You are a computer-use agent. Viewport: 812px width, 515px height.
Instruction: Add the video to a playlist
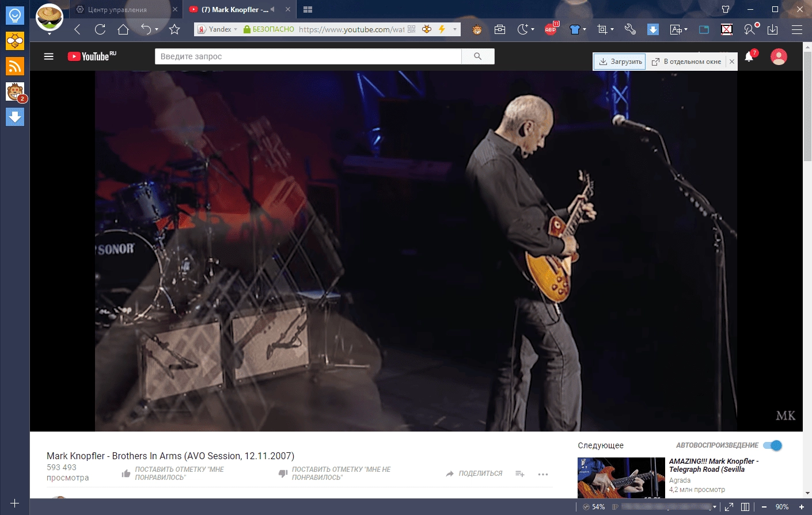[x=519, y=474]
